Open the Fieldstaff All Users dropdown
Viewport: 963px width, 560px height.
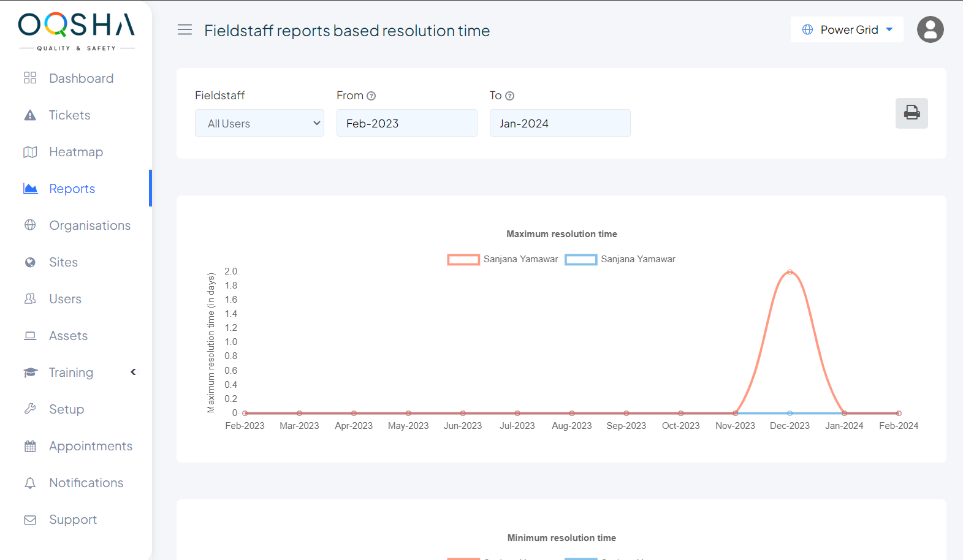point(259,123)
